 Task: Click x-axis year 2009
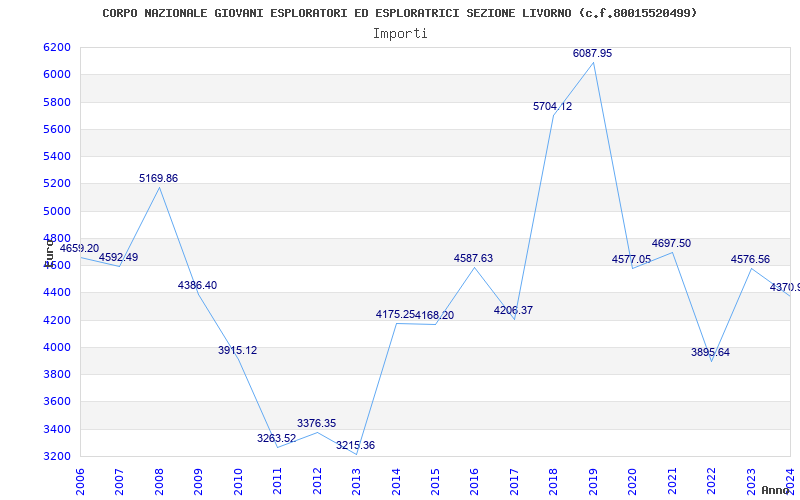click(198, 482)
